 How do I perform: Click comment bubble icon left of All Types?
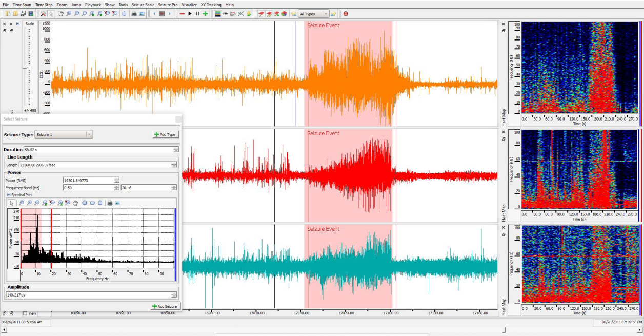(293, 14)
